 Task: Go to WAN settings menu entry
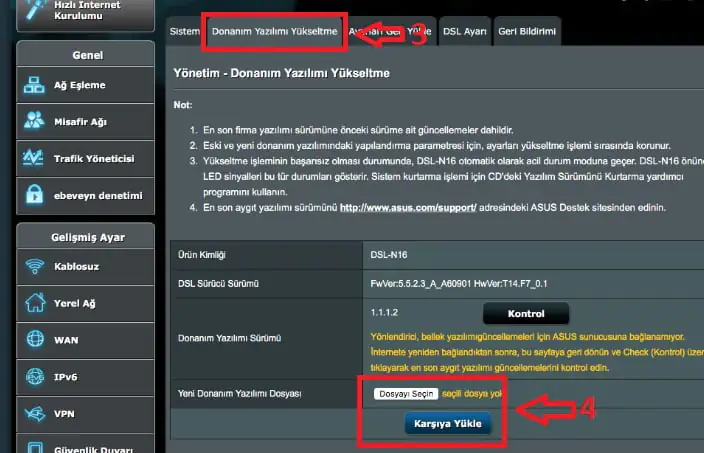(x=85, y=340)
